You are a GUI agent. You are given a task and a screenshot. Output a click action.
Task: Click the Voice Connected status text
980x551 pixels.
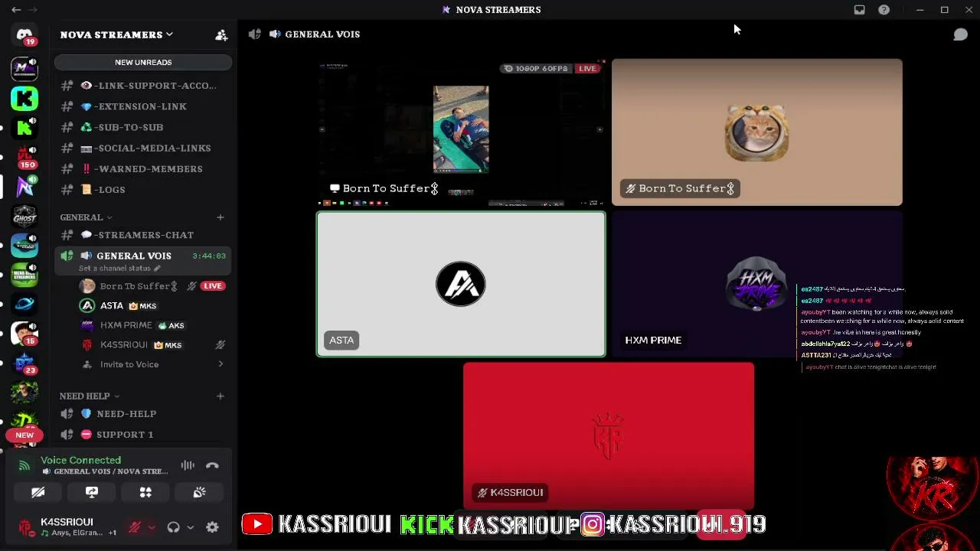point(80,460)
